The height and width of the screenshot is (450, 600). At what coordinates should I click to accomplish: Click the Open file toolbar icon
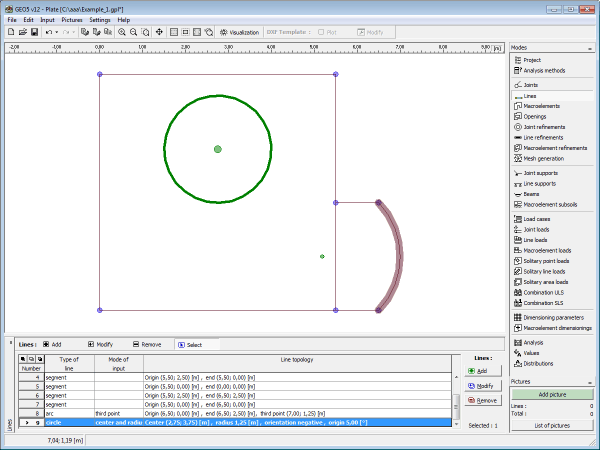[x=22, y=32]
